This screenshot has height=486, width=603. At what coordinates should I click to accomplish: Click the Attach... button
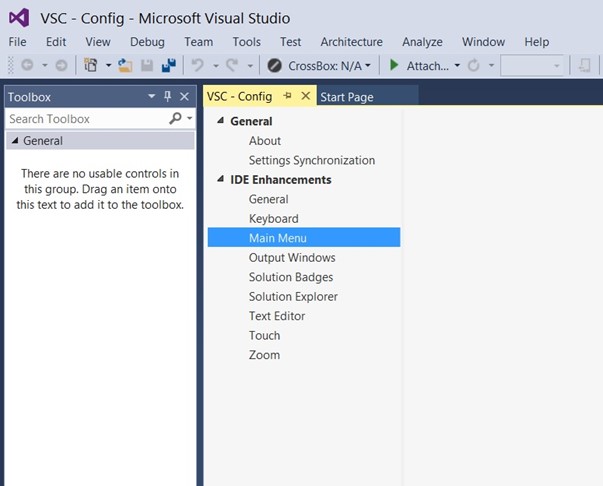428,66
